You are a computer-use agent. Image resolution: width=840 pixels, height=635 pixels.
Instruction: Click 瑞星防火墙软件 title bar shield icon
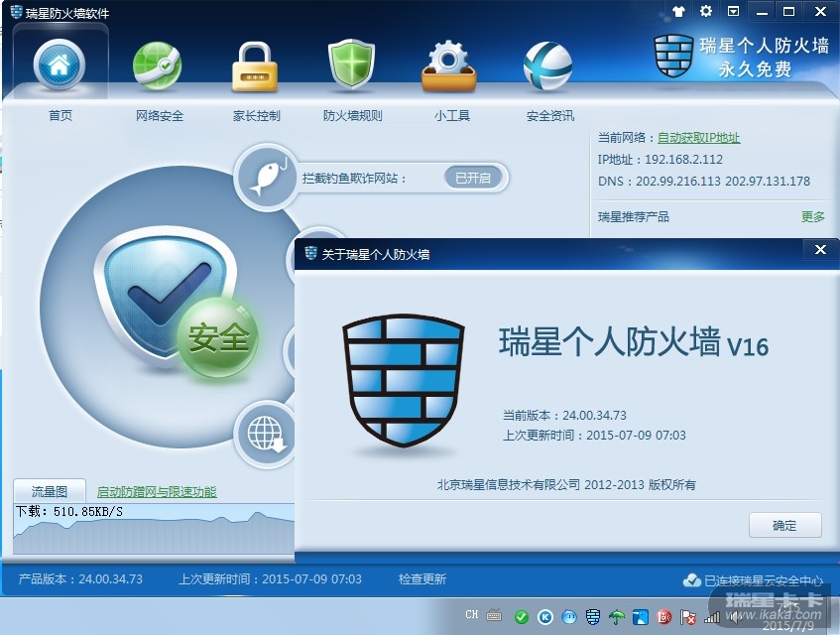(16, 11)
